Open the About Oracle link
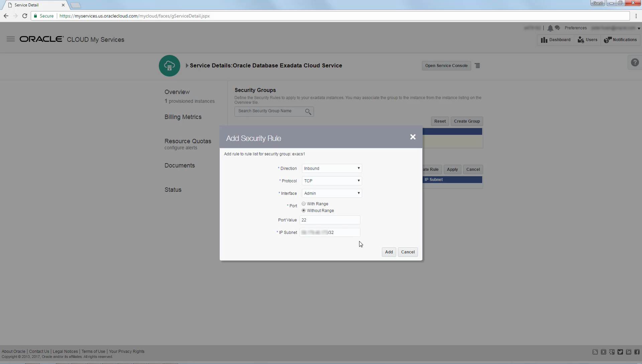 point(13,352)
